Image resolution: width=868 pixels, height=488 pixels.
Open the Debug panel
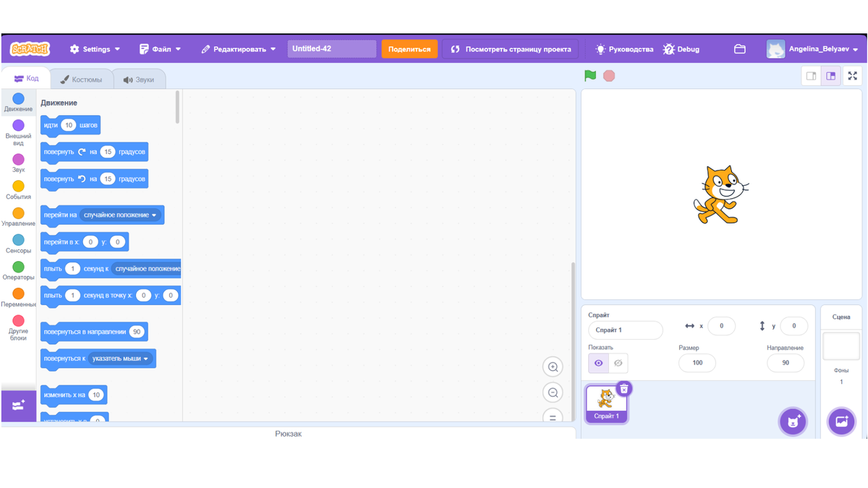pos(681,49)
